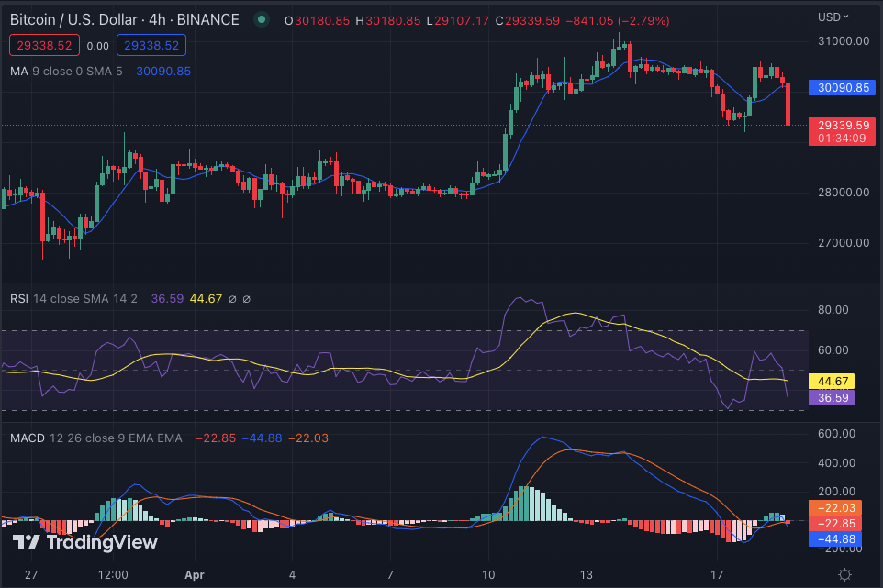Click the 12:00 label on time axis
This screenshot has height=588, width=883.
point(113,575)
